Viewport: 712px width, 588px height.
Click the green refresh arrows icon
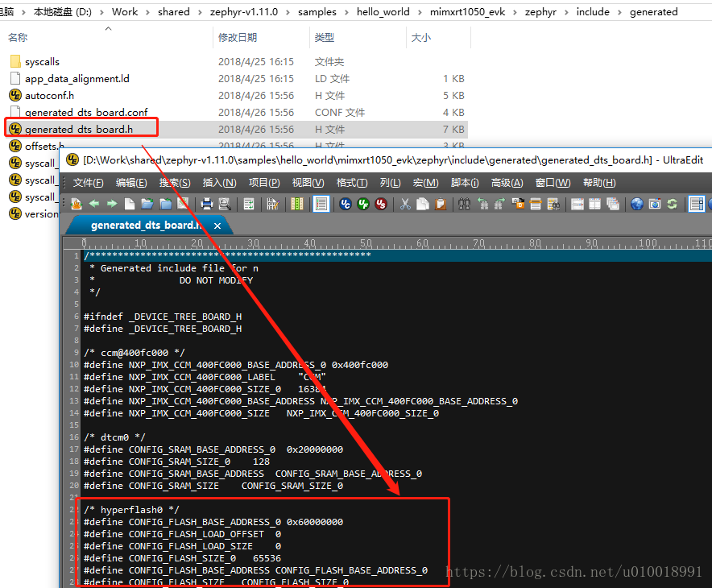[x=673, y=204]
